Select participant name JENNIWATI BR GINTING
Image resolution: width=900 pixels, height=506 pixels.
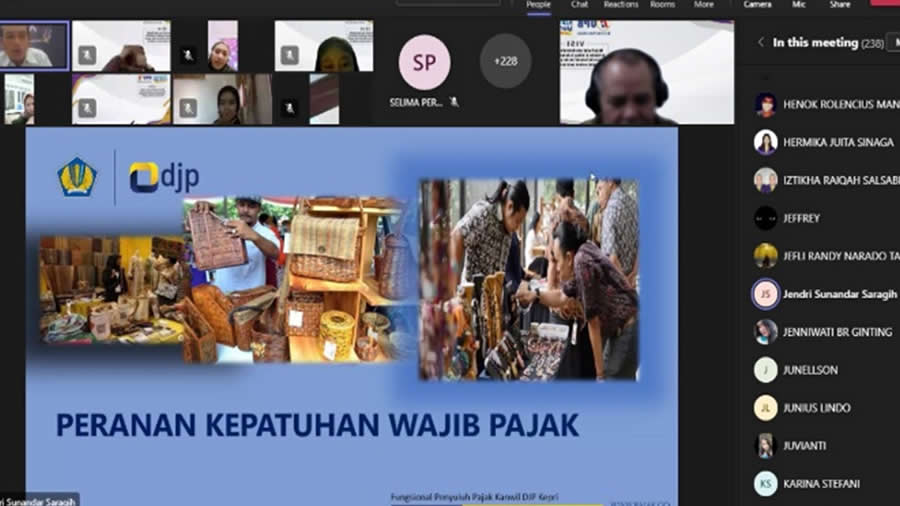click(x=837, y=332)
